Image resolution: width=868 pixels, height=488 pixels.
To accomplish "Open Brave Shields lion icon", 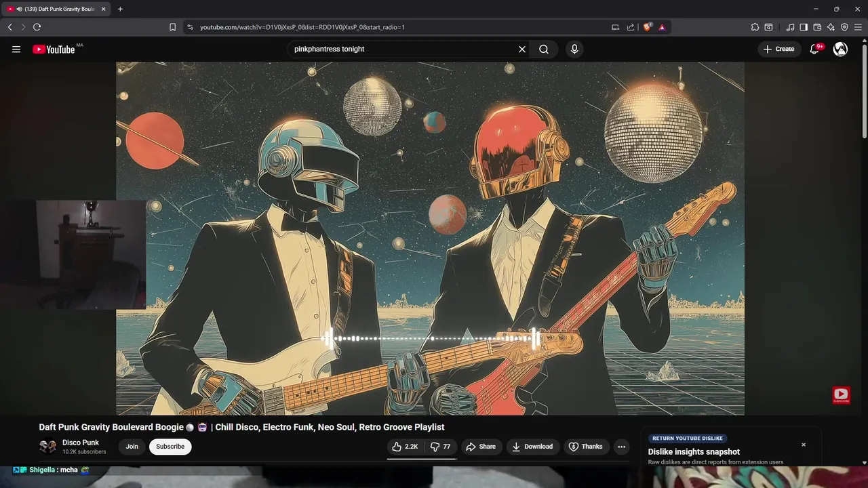I will [x=647, y=27].
